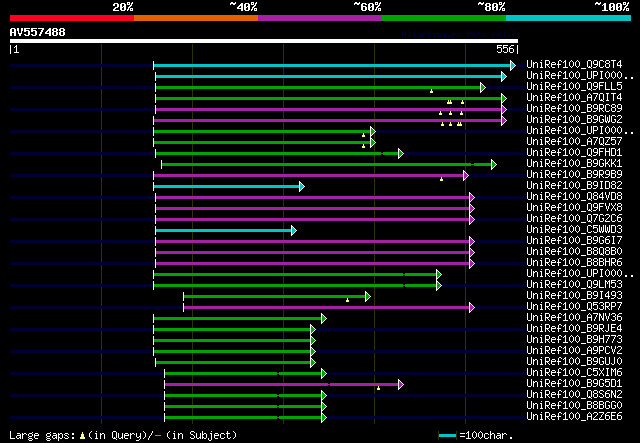This screenshot has height=443, width=640.
Task: Open hit UniRef100_B9RC89
Action: (574, 109)
